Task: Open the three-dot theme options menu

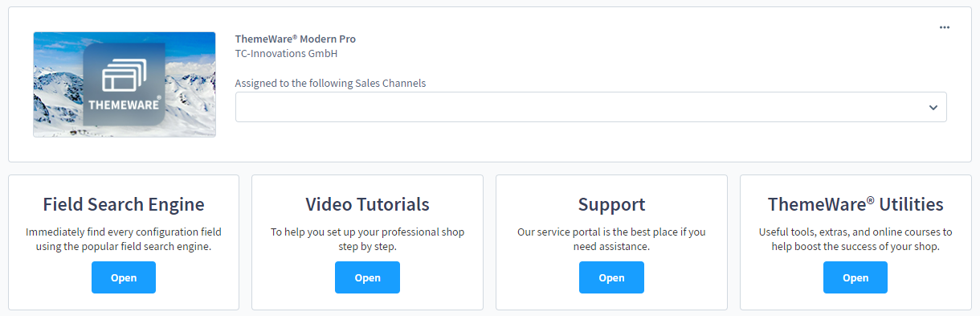Action: tap(944, 27)
